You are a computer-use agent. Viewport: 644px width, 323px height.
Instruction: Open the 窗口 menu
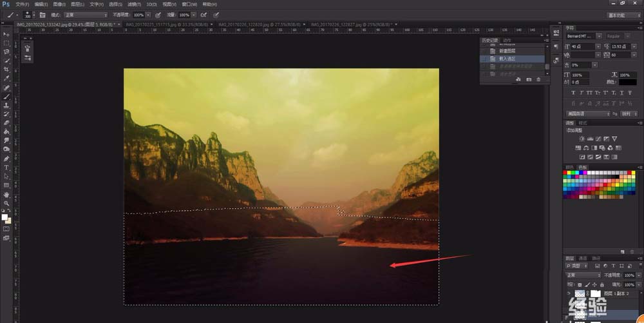point(189,4)
